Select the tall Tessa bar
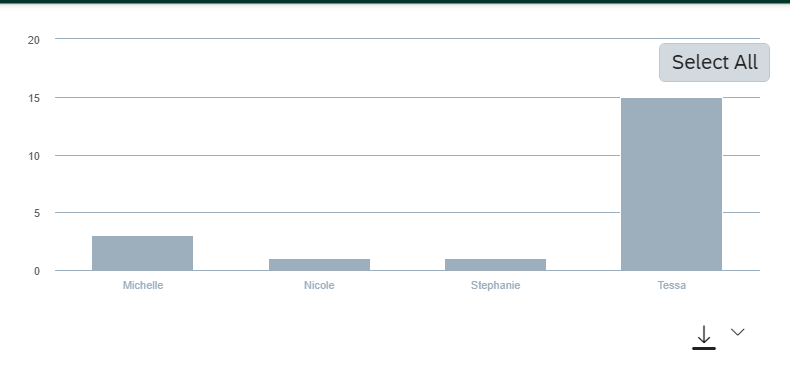The width and height of the screenshot is (790, 367). click(672, 185)
